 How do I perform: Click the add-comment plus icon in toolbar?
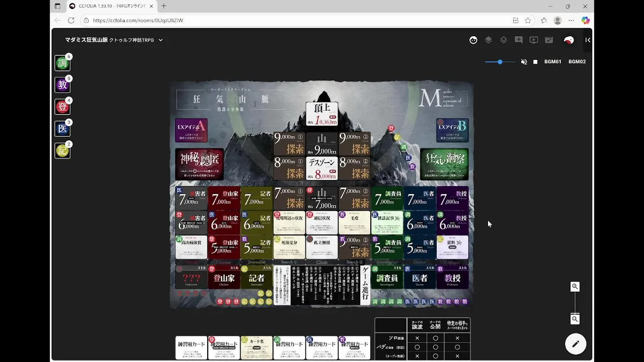(x=519, y=40)
